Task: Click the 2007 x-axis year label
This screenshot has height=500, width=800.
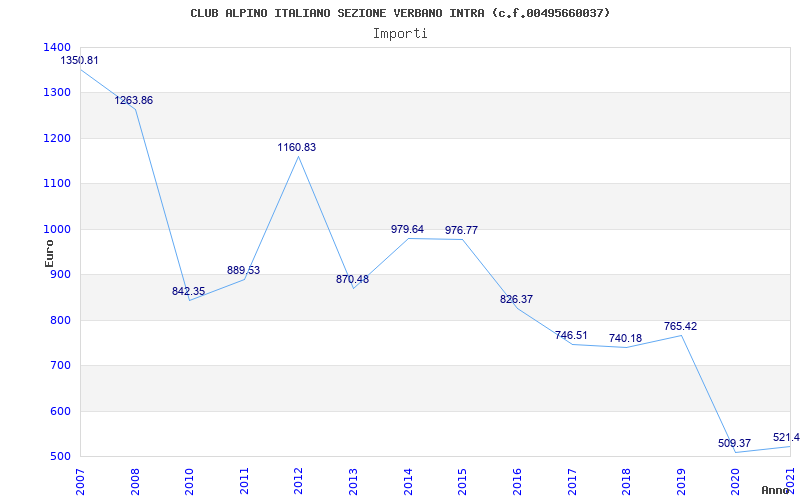Action: [x=80, y=481]
